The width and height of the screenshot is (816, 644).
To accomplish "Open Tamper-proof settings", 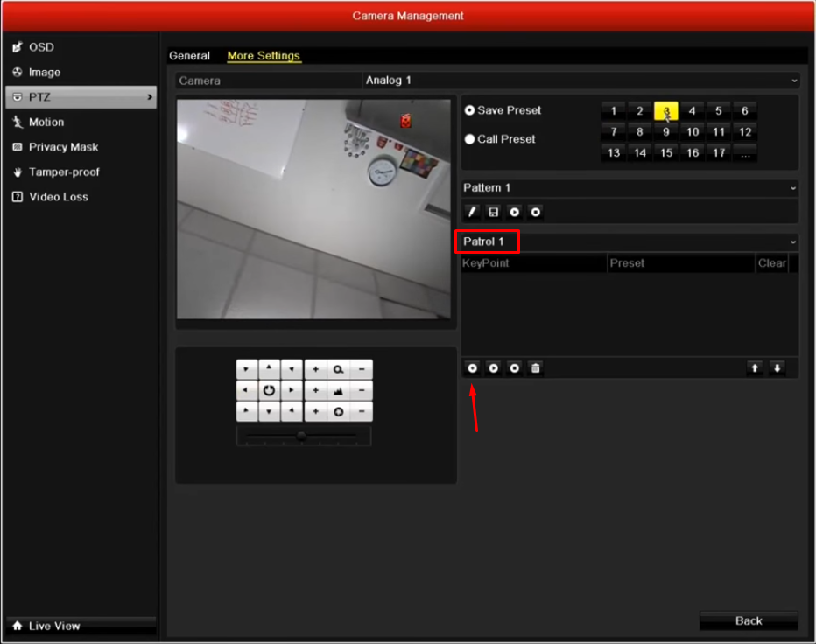I will [81, 172].
